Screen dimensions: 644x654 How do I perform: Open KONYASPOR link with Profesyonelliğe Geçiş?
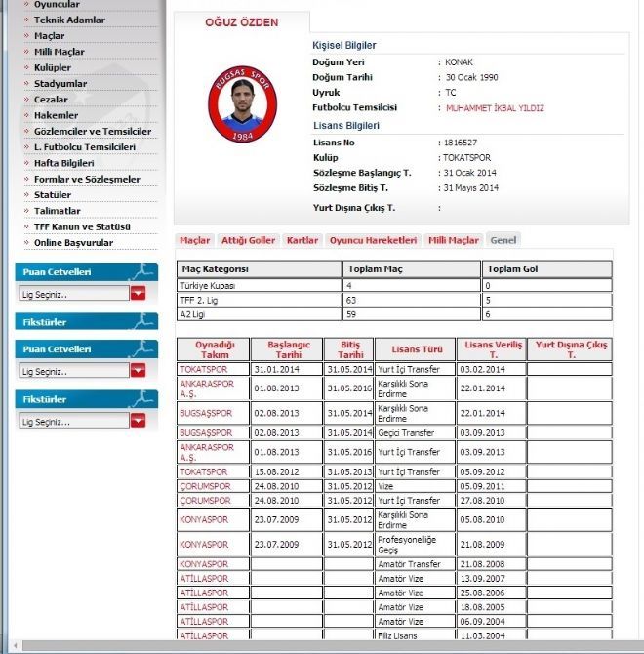[x=204, y=545]
